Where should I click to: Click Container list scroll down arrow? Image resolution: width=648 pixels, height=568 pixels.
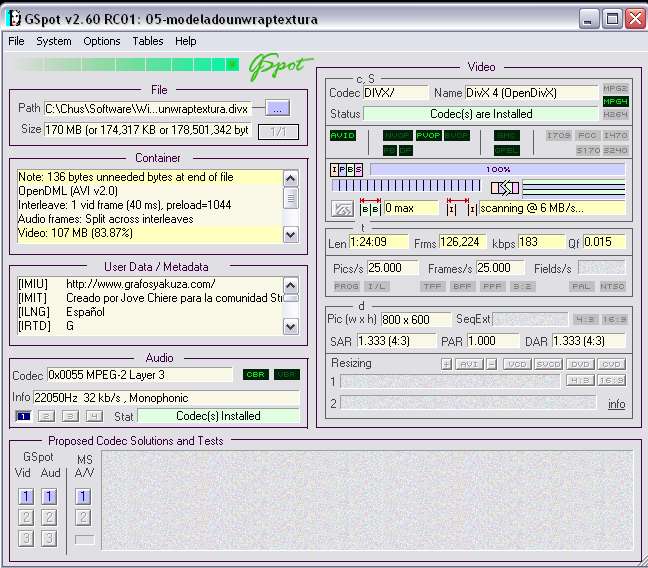(x=291, y=234)
